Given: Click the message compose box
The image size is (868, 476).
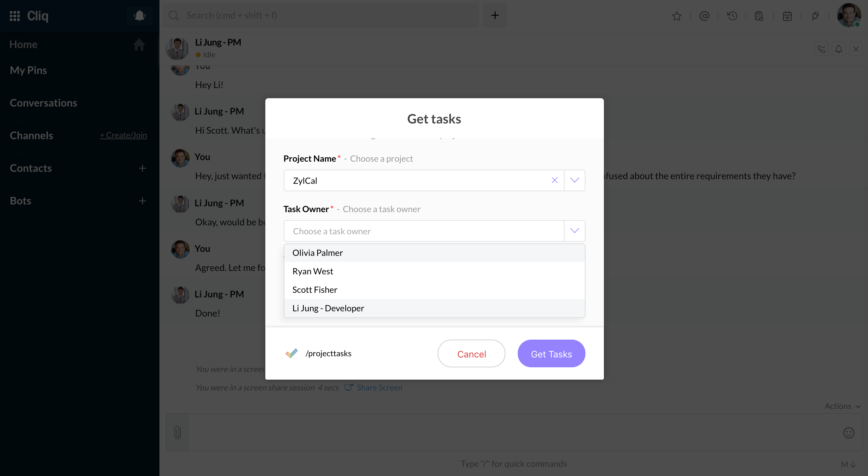Looking at the screenshot, I should [x=514, y=433].
